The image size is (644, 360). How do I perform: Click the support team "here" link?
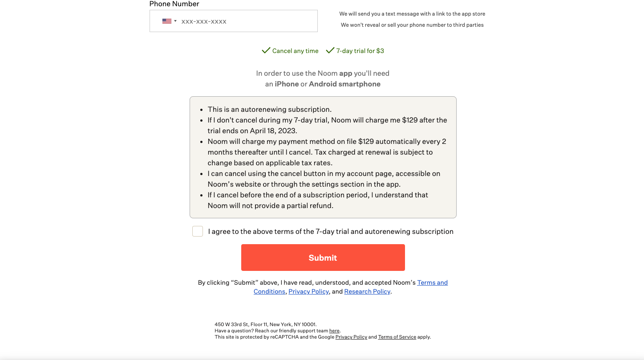334,331
